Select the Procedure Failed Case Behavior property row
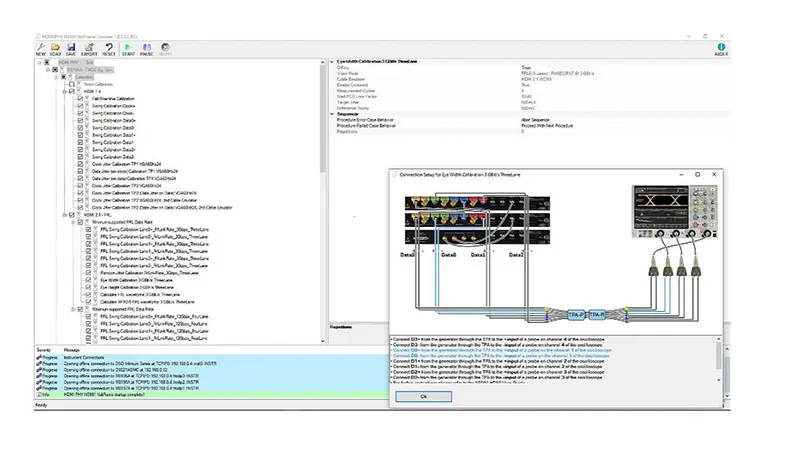The width and height of the screenshot is (800, 450). 530,126
